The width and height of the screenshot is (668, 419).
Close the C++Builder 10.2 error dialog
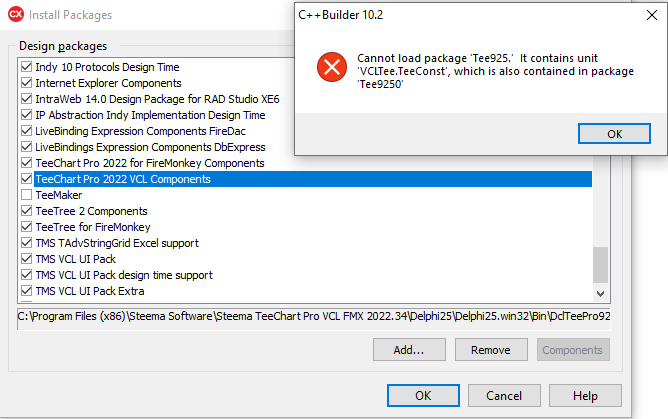pos(651,15)
